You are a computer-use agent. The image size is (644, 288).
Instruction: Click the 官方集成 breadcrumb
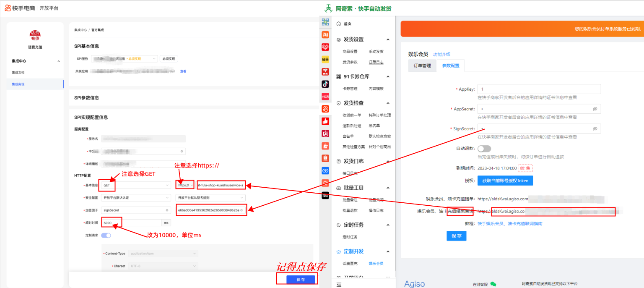tap(98, 30)
